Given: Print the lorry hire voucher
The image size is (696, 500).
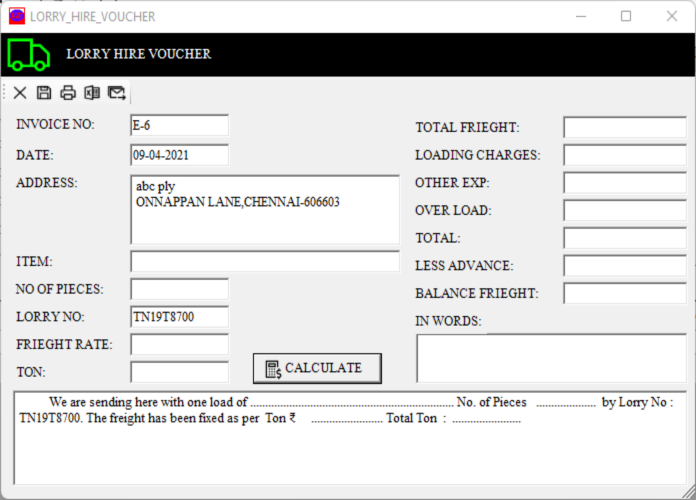Looking at the screenshot, I should [68, 93].
